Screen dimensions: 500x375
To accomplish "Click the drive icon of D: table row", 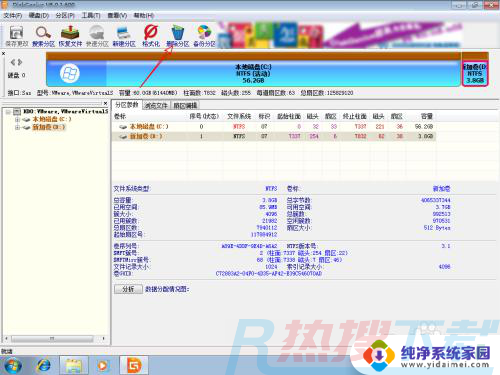I will tap(123, 136).
